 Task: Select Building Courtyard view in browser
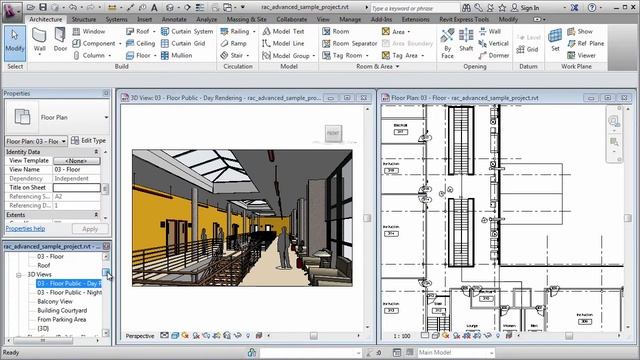(x=62, y=311)
